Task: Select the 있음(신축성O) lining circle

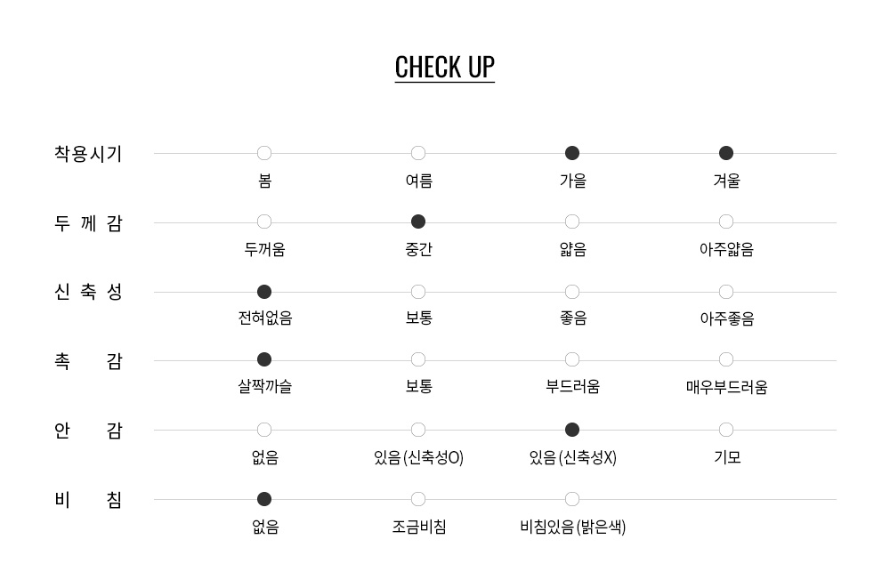Action: point(418,431)
